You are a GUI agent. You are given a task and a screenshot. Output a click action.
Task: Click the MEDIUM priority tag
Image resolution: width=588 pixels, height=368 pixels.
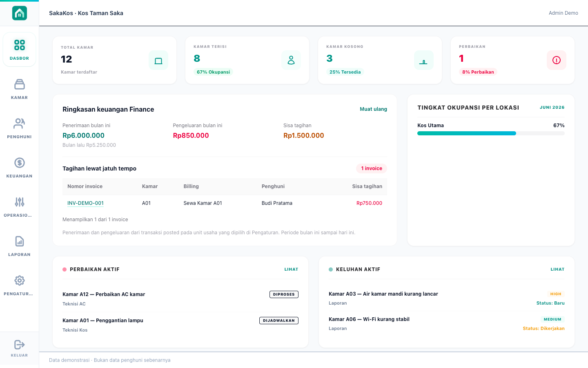552,319
